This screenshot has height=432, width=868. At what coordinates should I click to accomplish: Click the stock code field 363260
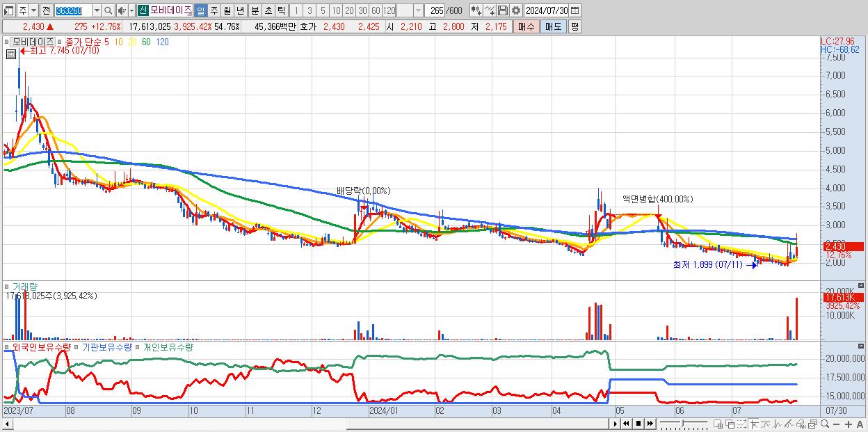coord(74,10)
